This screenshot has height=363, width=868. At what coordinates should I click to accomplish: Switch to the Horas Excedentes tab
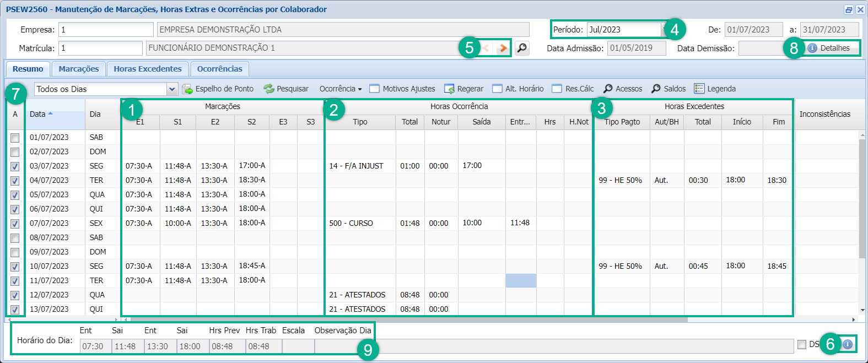[x=148, y=69]
